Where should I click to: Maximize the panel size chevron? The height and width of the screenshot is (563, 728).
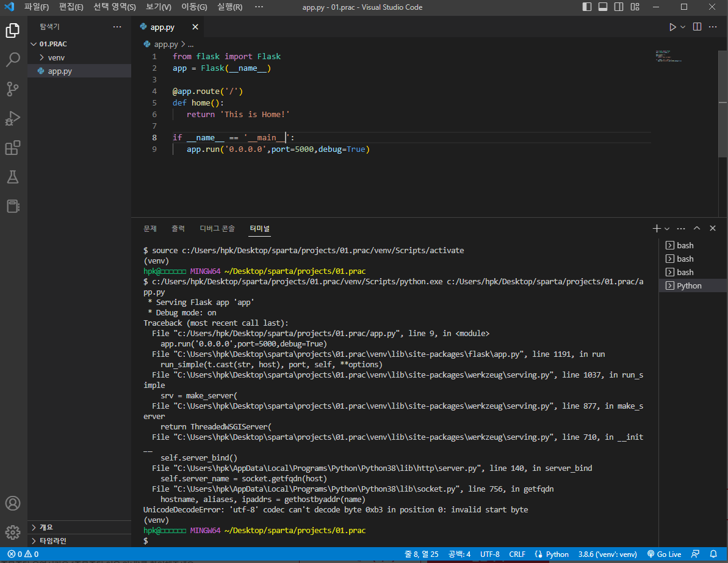click(696, 228)
